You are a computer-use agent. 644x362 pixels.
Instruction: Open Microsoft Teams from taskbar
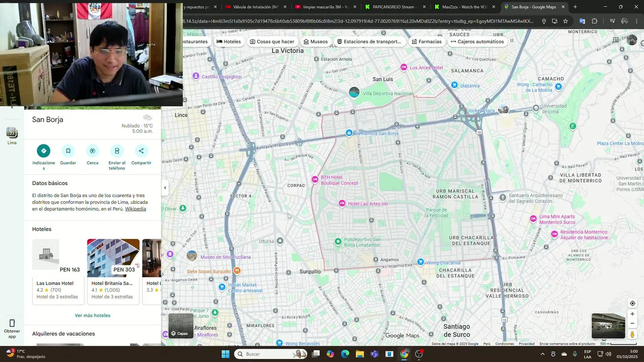pyautogui.click(x=374, y=354)
